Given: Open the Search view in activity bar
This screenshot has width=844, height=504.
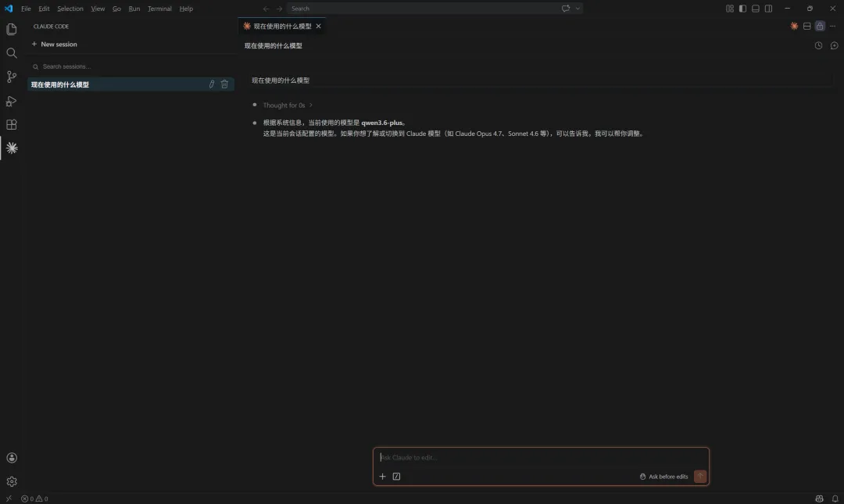Looking at the screenshot, I should click(11, 53).
